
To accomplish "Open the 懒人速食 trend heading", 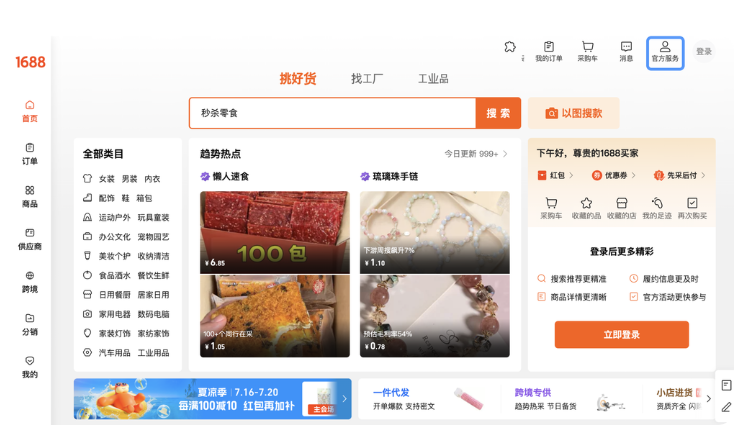I will pos(224,176).
